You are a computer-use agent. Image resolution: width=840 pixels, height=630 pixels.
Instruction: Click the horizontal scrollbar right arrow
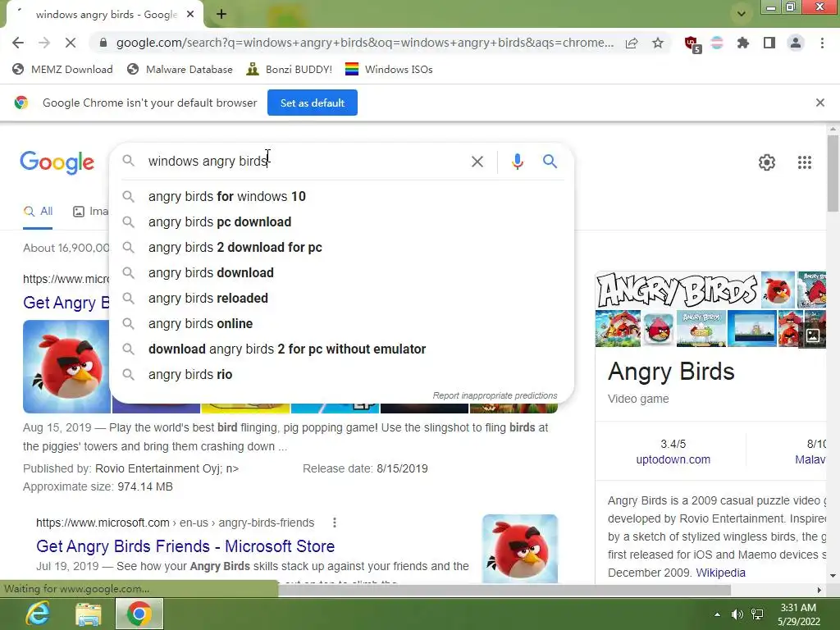[819, 590]
